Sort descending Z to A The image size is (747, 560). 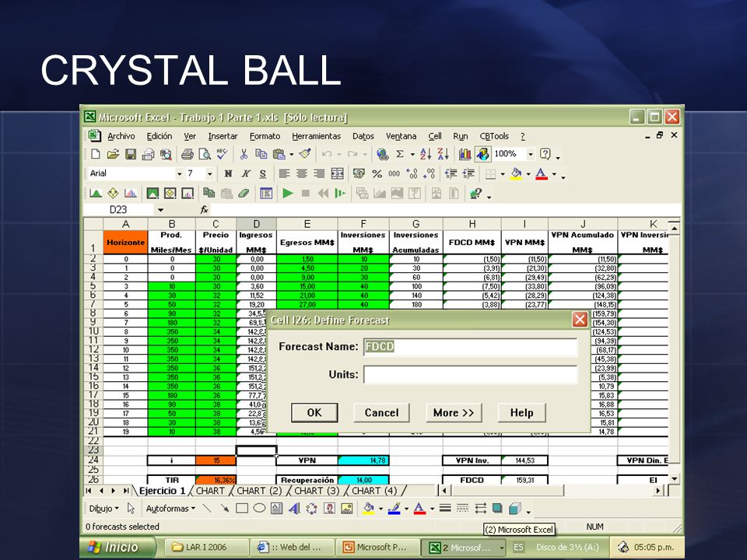coord(443,154)
